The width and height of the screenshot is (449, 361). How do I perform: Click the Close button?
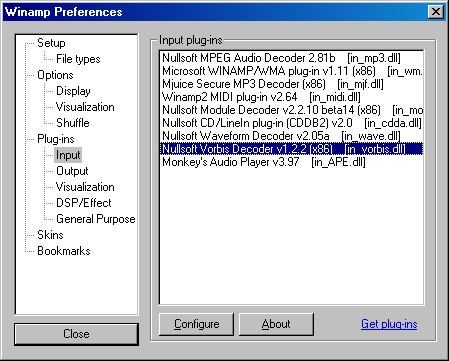[76, 334]
